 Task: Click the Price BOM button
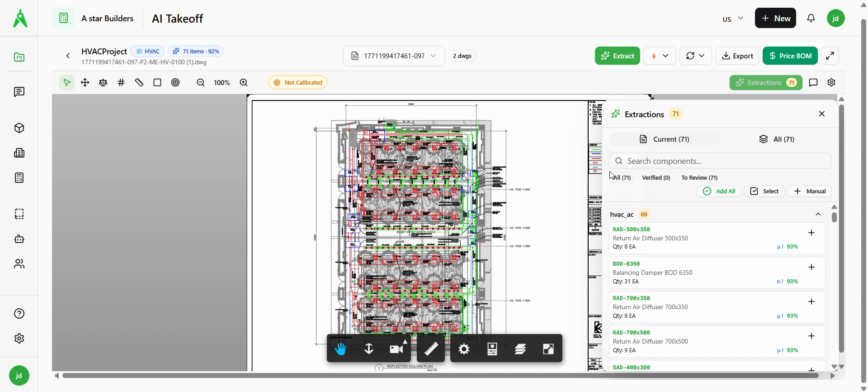(x=790, y=56)
